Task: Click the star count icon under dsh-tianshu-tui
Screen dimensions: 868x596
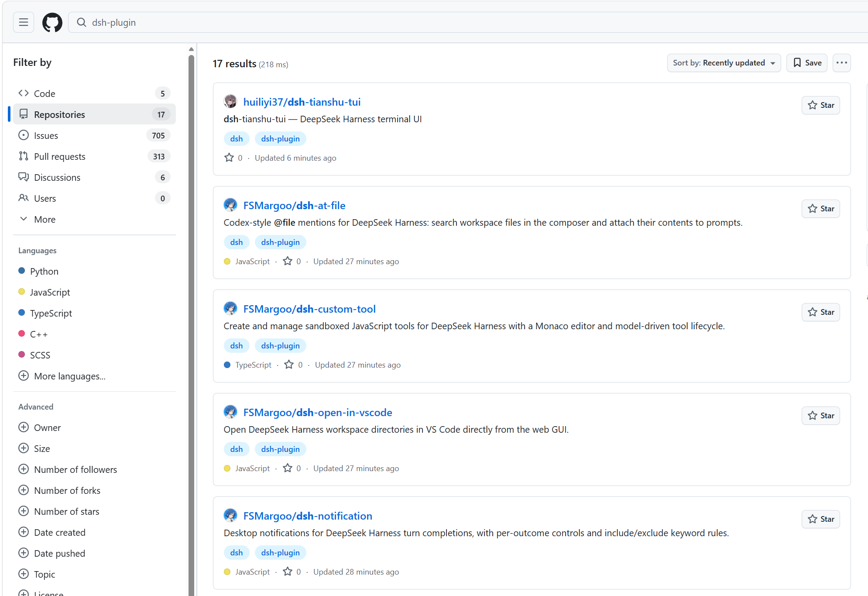Action: pyautogui.click(x=229, y=158)
